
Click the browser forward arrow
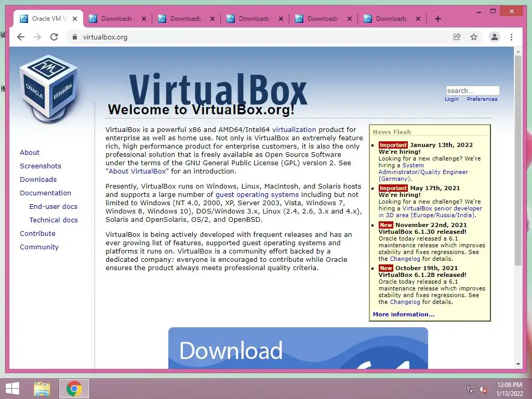(x=37, y=37)
